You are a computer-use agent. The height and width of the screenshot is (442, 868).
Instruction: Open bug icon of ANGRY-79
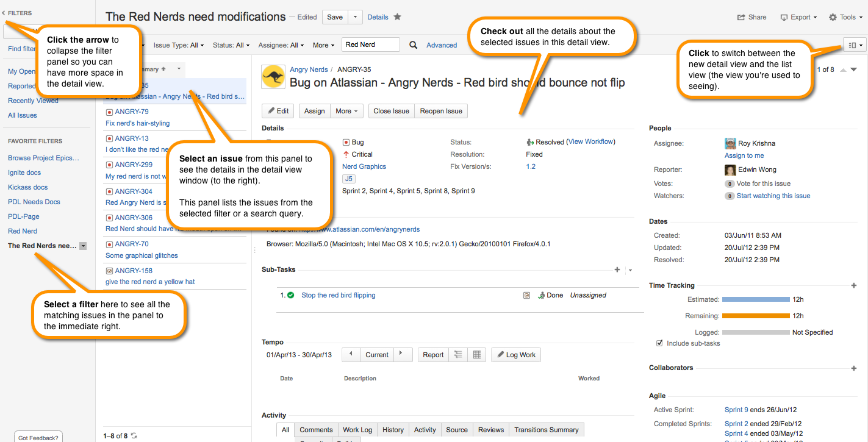click(x=109, y=112)
